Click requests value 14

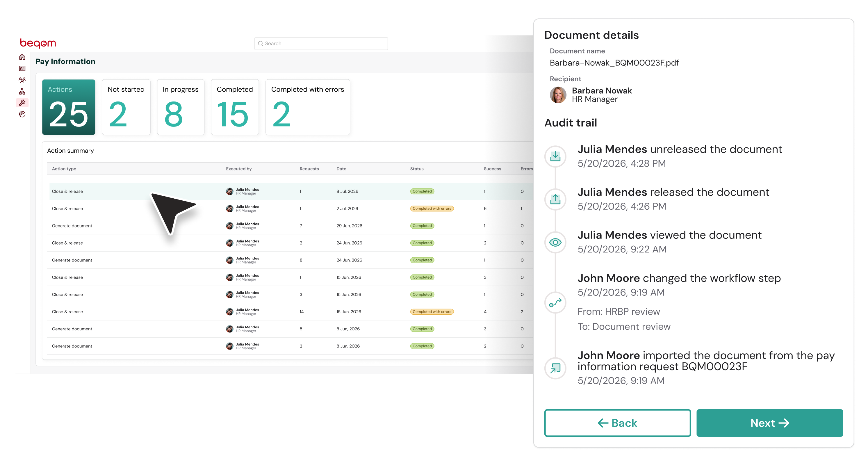(x=302, y=312)
